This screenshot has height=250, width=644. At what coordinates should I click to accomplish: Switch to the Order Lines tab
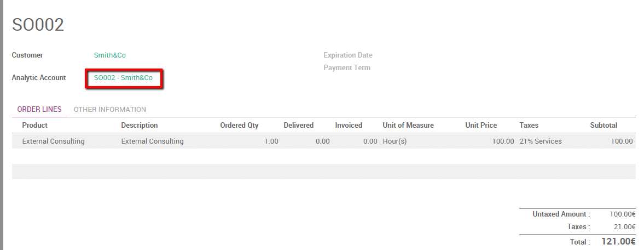[x=39, y=110]
